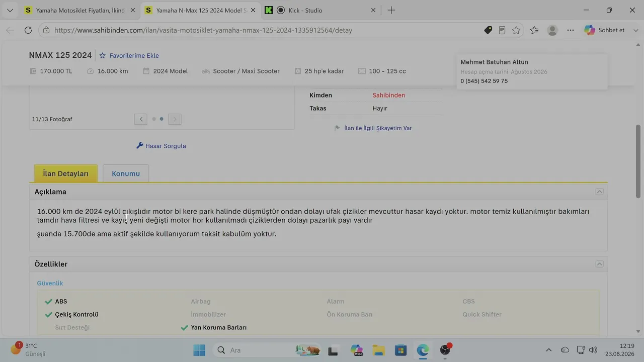Open Microsoft Store from the taskbar
Screen dimensions: 644x362
400,350
